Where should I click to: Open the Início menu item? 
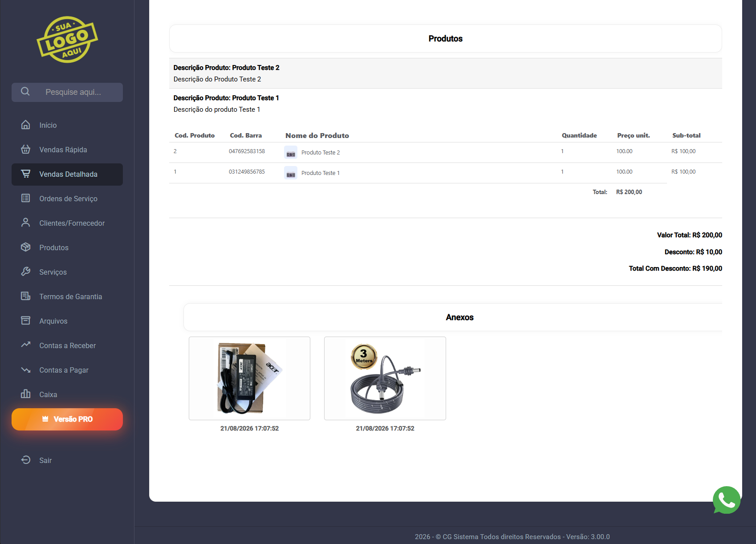point(67,125)
